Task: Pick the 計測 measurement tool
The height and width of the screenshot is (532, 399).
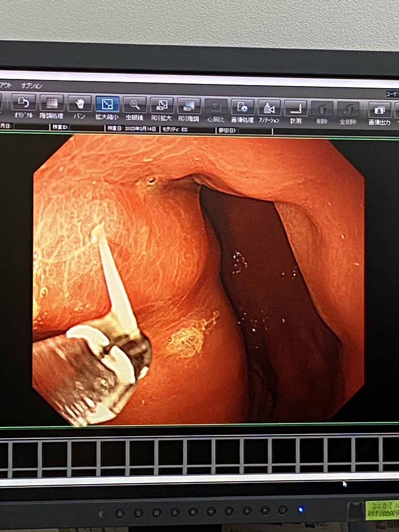Action: 295,110
